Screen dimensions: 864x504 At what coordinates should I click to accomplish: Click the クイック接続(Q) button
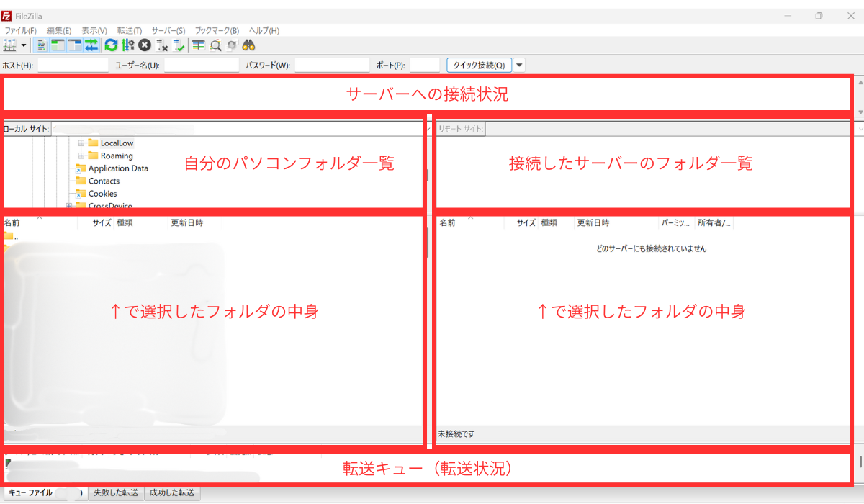point(479,65)
